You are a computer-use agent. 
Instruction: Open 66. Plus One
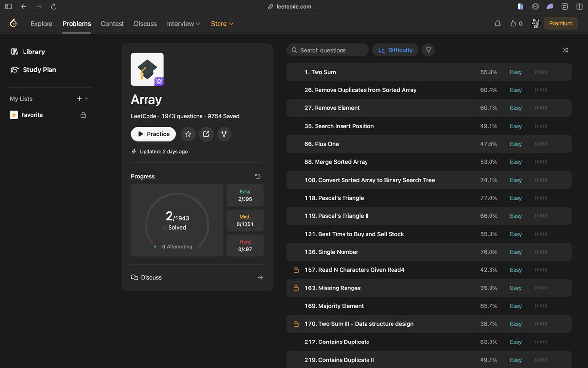[321, 144]
